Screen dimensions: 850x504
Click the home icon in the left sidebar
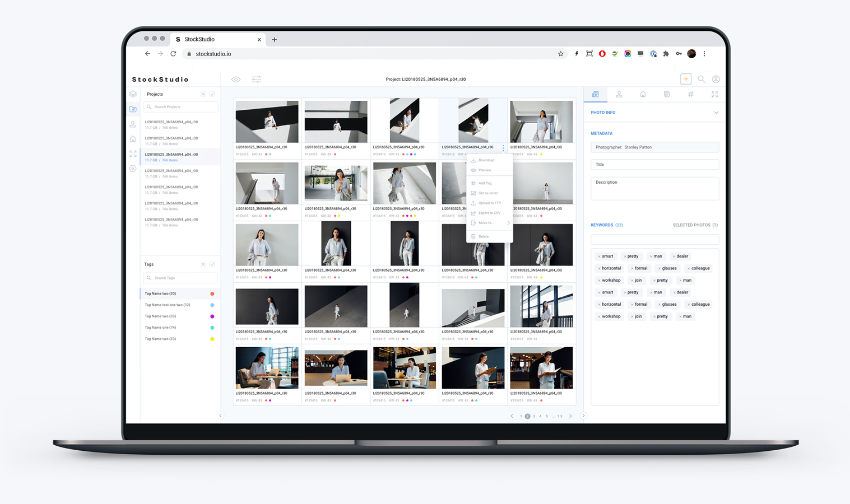133,139
